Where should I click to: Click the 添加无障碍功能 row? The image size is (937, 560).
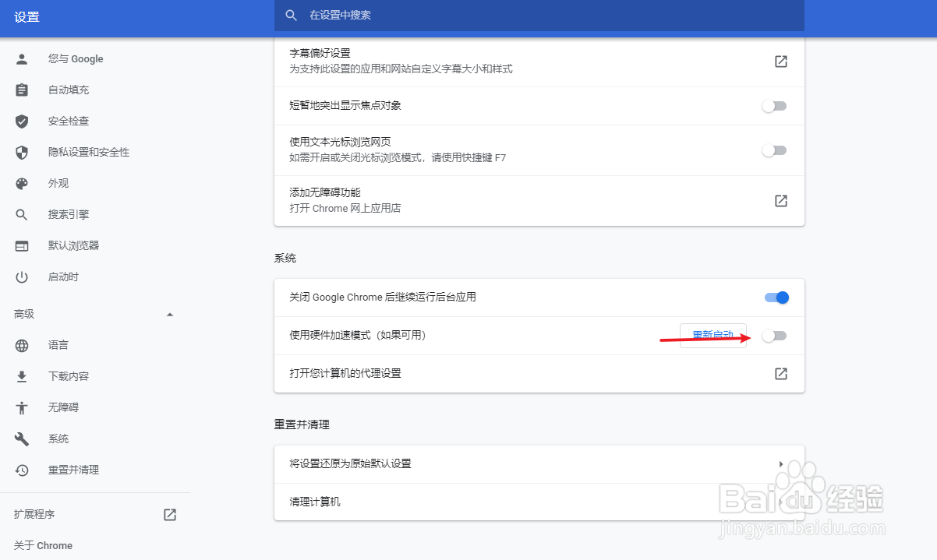[x=539, y=200]
